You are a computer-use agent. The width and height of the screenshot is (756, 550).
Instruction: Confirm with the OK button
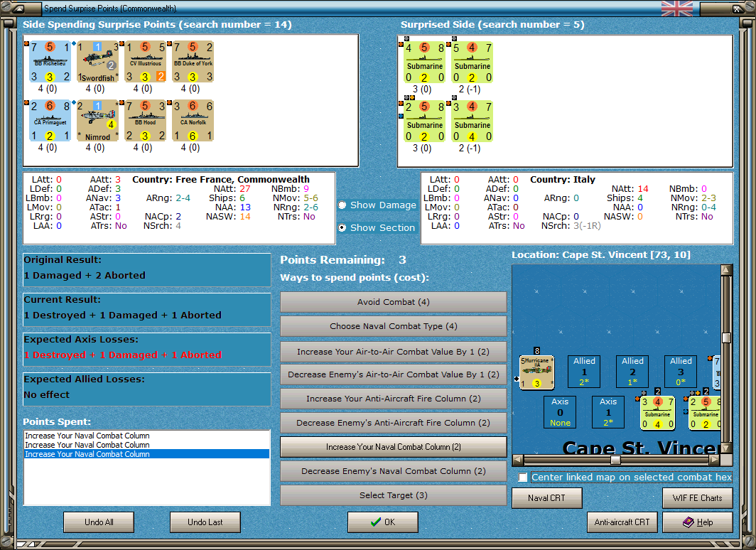point(383,522)
